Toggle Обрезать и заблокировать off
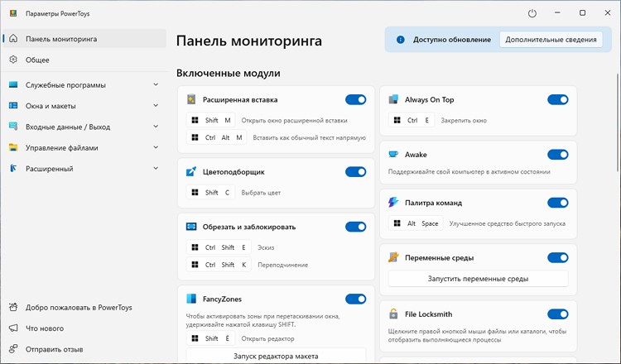621x364 pixels. [x=356, y=227]
